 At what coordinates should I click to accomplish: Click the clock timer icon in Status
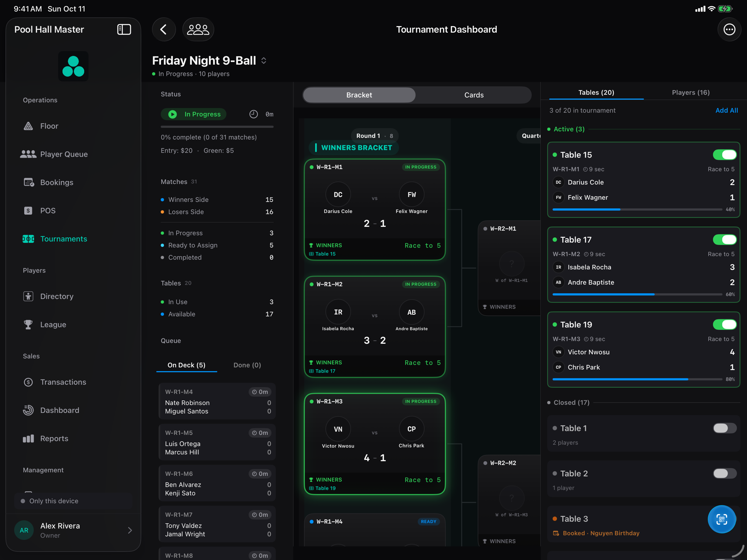(x=254, y=114)
